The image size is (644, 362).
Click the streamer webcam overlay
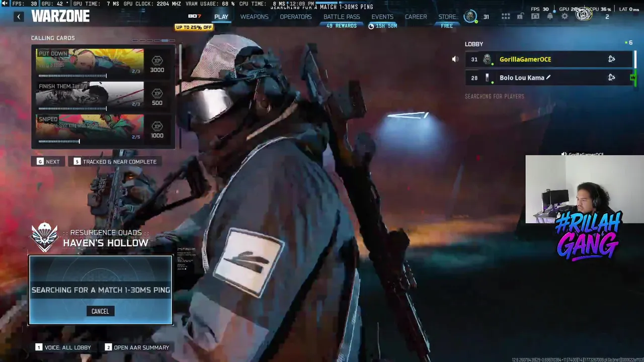pos(585,189)
